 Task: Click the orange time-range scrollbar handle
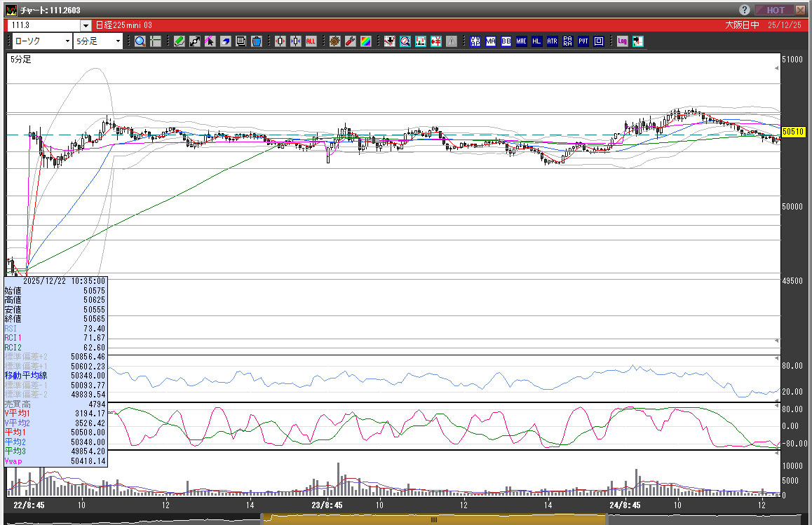(433, 519)
